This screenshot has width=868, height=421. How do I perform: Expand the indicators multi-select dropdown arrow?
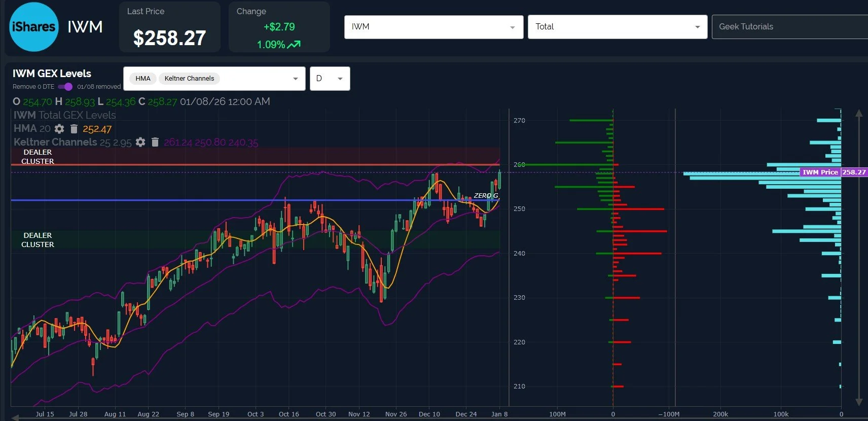(296, 79)
